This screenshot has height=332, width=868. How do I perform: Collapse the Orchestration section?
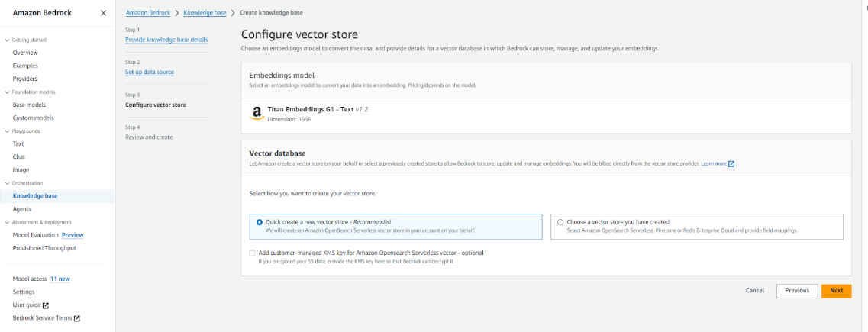tap(7, 183)
